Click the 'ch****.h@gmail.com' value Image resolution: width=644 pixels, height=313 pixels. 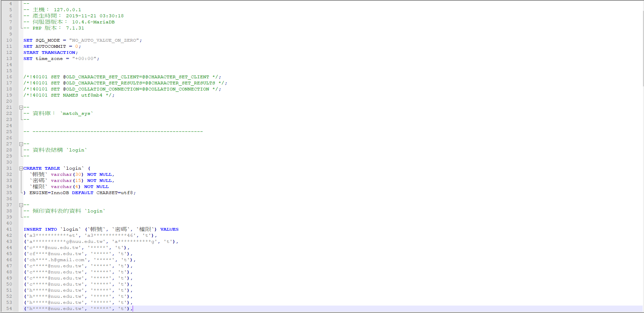(x=57, y=260)
